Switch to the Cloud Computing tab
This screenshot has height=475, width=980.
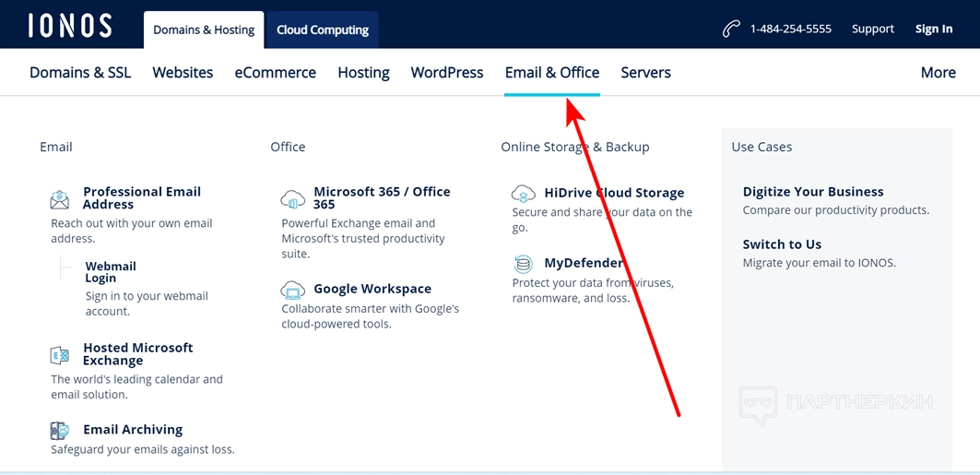[323, 30]
